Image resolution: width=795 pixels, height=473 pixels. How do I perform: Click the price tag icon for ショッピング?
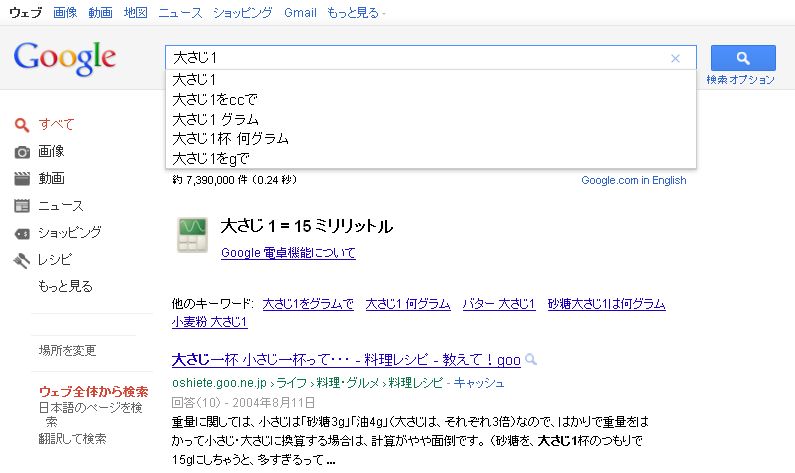22,233
